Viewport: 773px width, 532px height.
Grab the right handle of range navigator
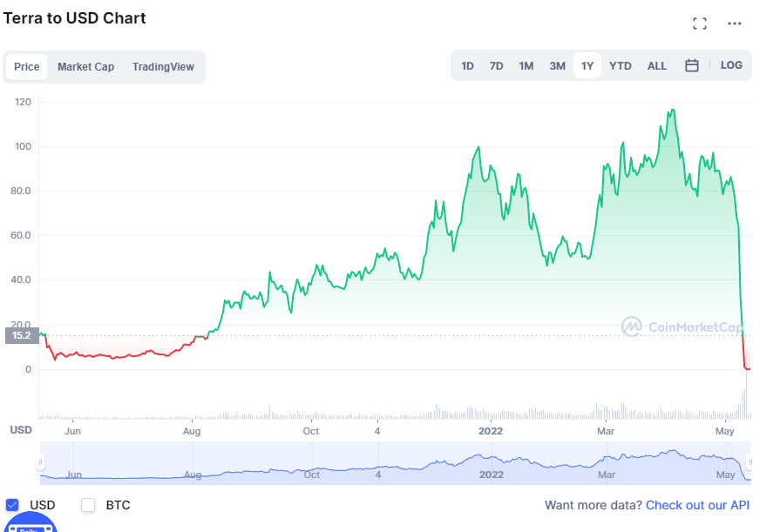click(x=749, y=462)
